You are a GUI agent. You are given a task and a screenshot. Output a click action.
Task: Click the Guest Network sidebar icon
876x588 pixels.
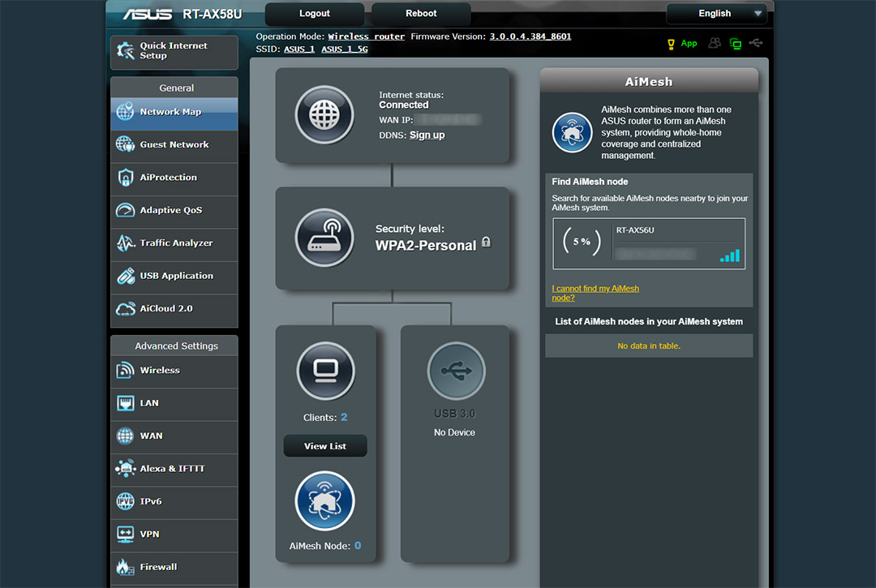click(x=125, y=144)
